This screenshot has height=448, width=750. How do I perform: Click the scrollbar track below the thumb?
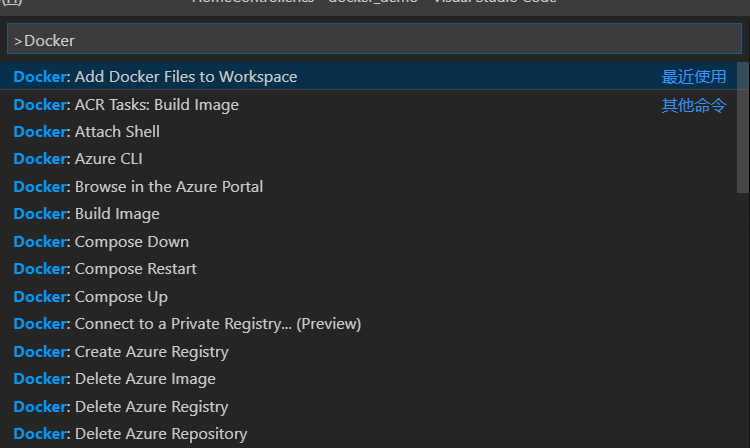(x=743, y=320)
